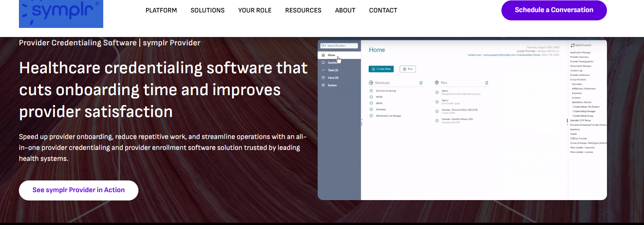Open Group Practices in Quick Launch
The image size is (644, 225).
[x=578, y=80]
